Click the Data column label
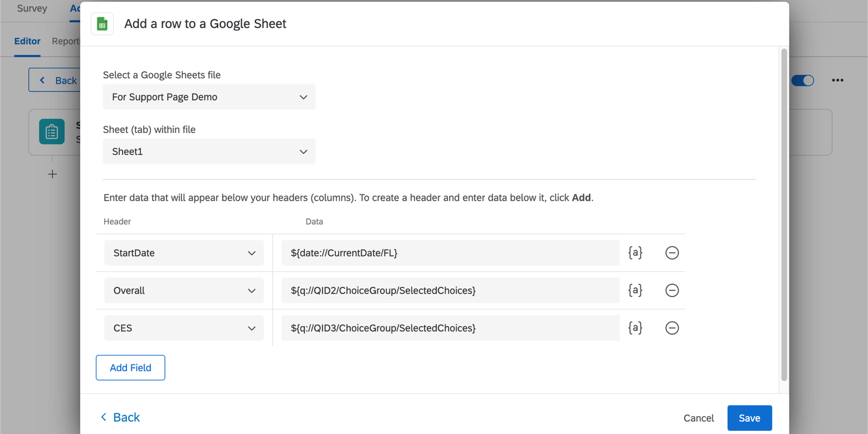Screen dimensions: 868x434 click(314, 222)
